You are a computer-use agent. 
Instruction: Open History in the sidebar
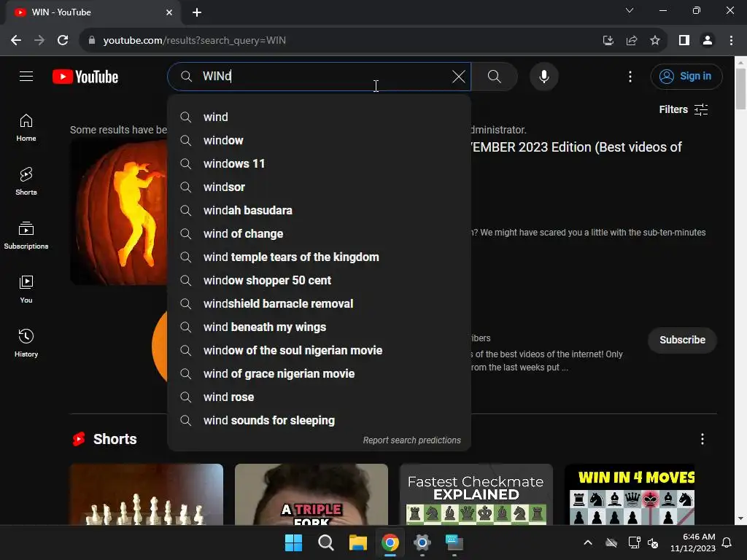[26, 343]
